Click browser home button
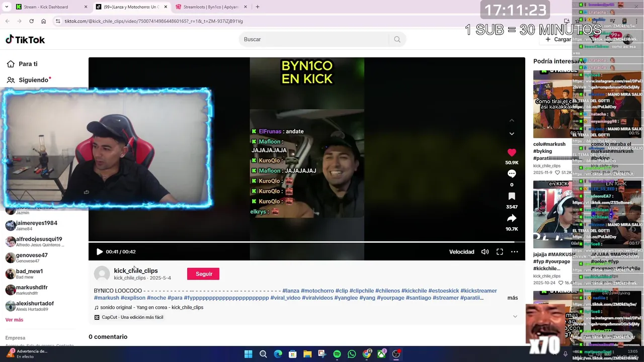This screenshot has height=362, width=644. [x=43, y=21]
